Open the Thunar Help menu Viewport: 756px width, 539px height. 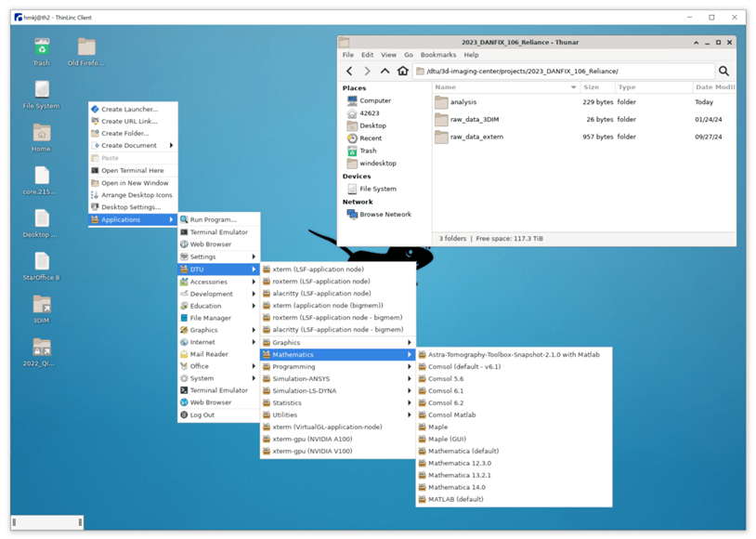[471, 55]
